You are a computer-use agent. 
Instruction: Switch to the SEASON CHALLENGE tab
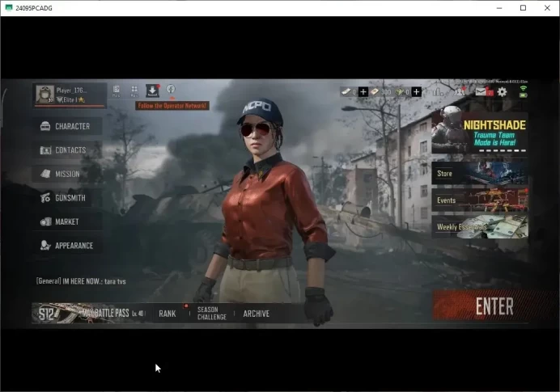click(212, 313)
